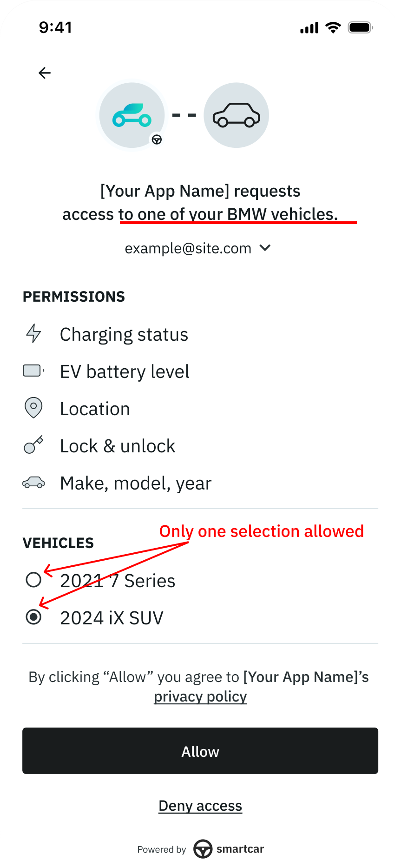Image resolution: width=401 pixels, height=868 pixels.
Task: Tap the Make, model, year car icon
Action: pyautogui.click(x=33, y=483)
